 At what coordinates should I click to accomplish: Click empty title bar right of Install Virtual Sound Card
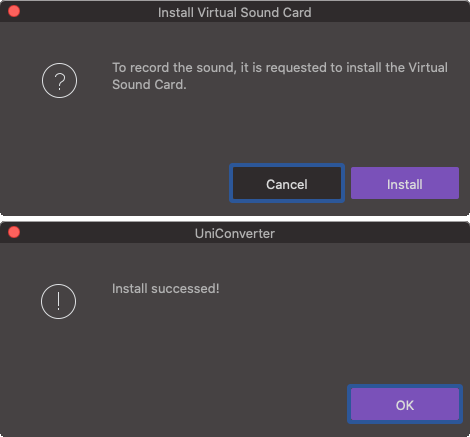tap(387, 12)
